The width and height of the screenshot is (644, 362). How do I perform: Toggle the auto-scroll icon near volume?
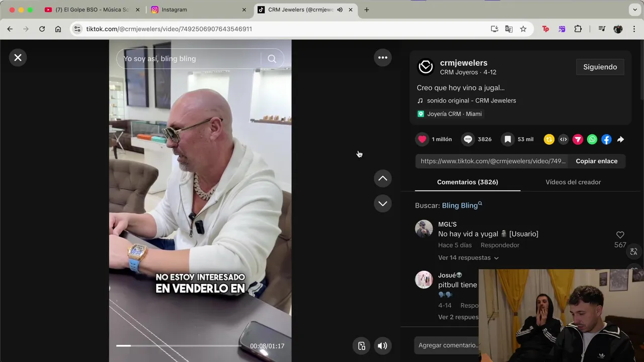pos(361,345)
